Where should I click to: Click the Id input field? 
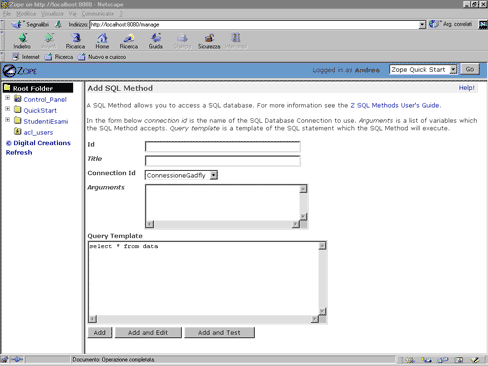(223, 146)
